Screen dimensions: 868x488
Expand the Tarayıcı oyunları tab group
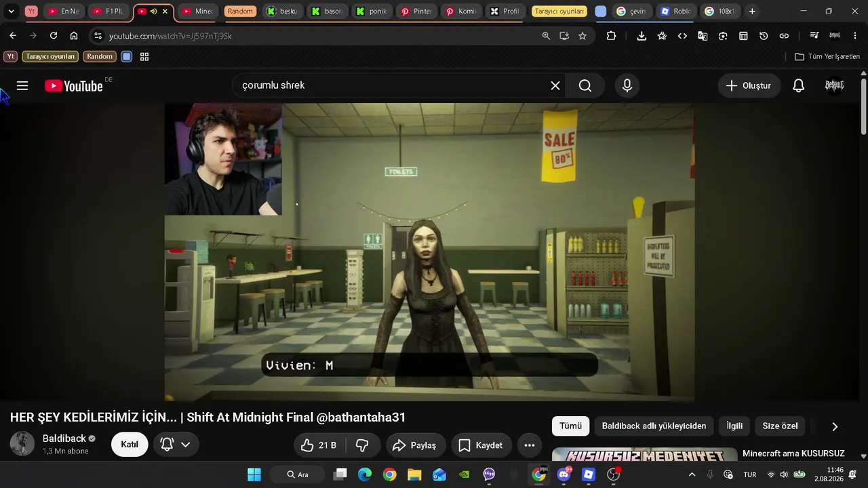click(559, 12)
